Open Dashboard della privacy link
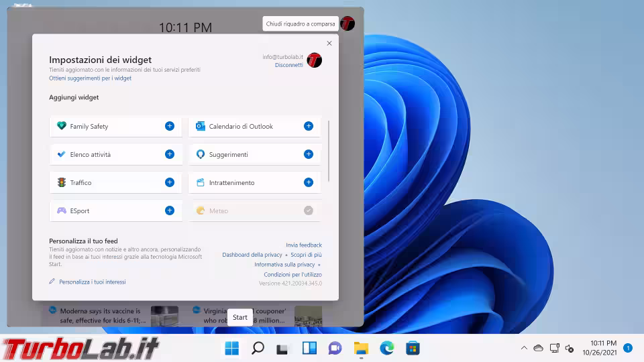The height and width of the screenshot is (362, 644). [252, 255]
